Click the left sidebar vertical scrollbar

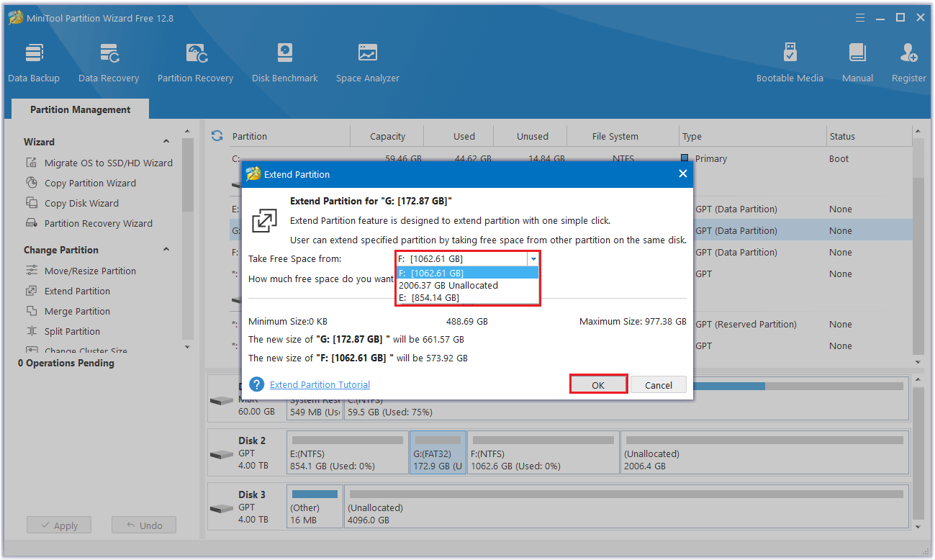coord(187,239)
